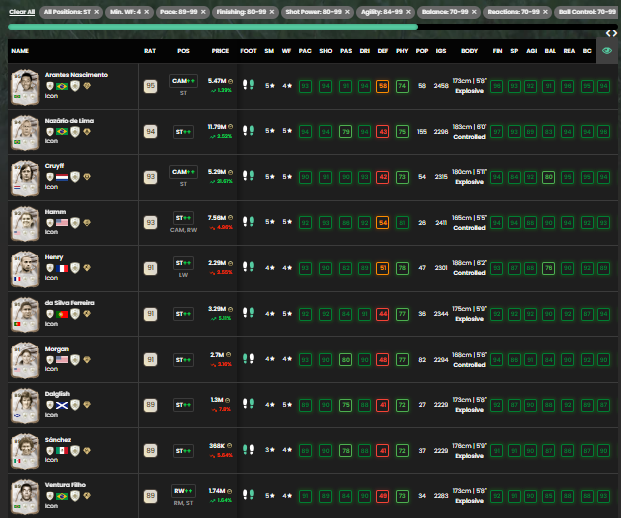Remove the Pace: 89-99 filter
This screenshot has height=518, width=621.
click(203, 12)
